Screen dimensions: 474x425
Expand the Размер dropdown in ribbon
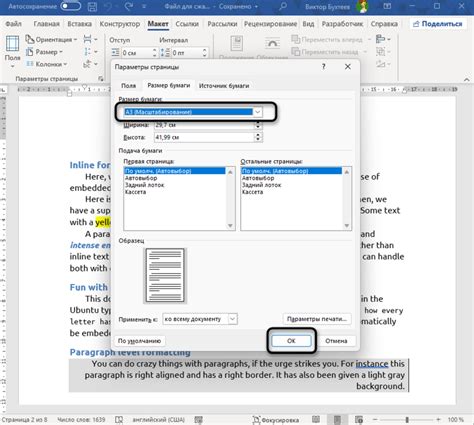(x=61, y=52)
